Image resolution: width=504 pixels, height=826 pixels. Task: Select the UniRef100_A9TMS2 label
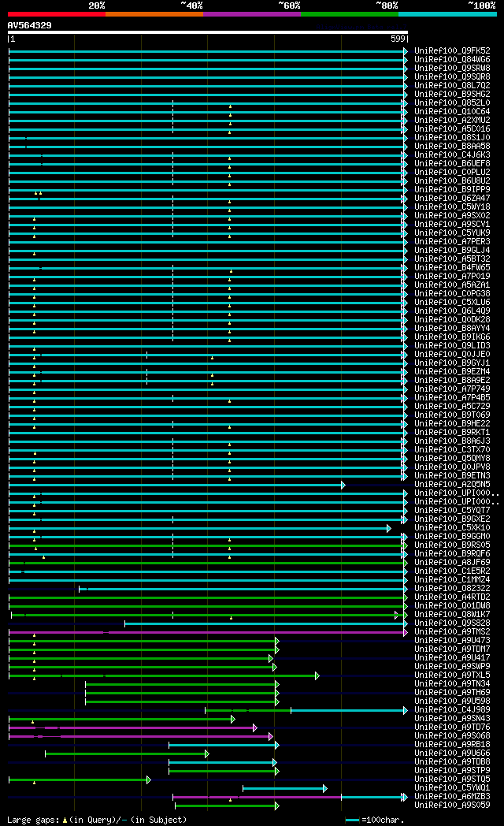[x=452, y=631]
